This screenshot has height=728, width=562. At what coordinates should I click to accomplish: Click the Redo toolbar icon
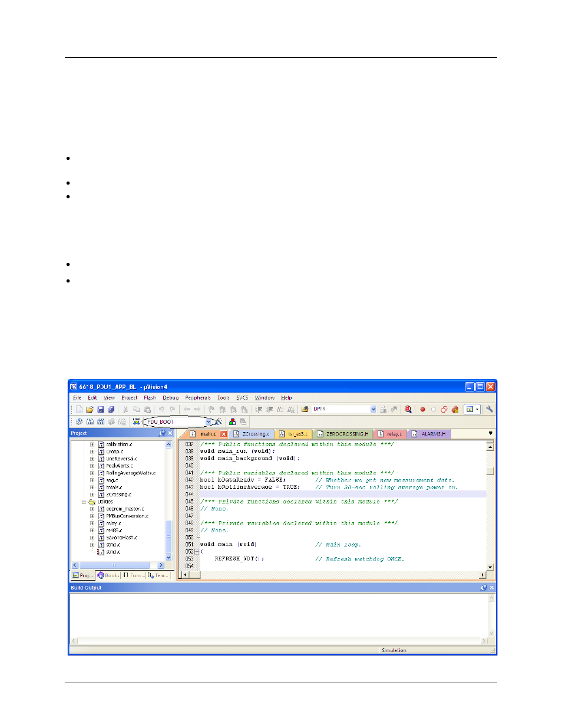172,409
